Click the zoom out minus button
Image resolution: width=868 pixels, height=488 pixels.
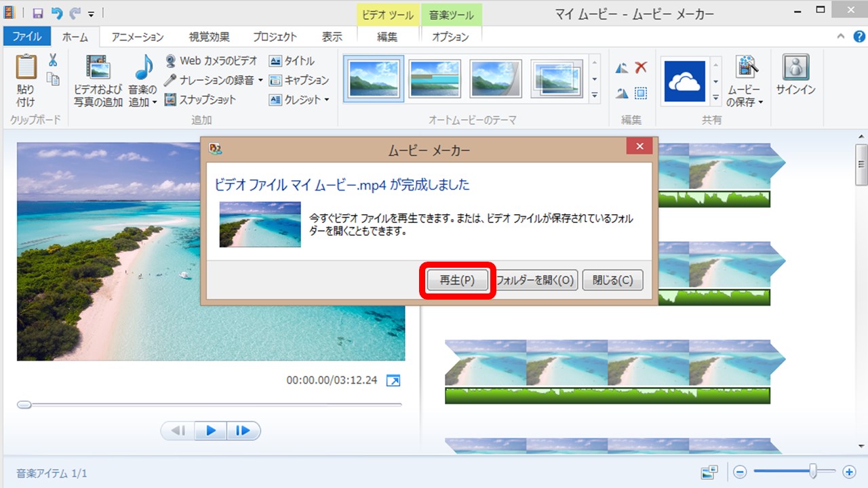click(740, 472)
